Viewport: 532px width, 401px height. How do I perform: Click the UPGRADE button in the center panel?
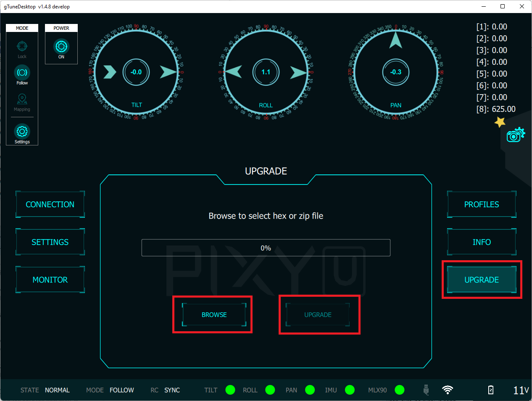pyautogui.click(x=318, y=315)
